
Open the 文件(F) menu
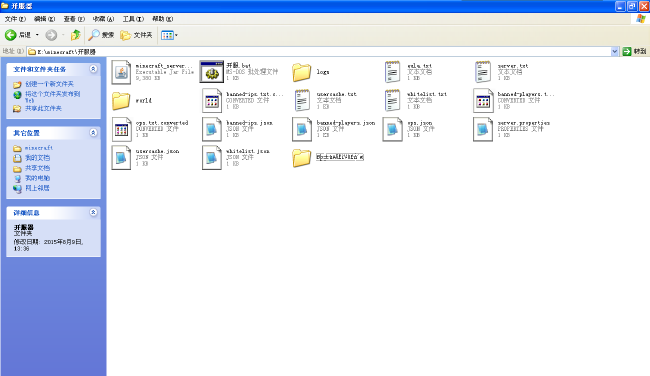(x=15, y=19)
